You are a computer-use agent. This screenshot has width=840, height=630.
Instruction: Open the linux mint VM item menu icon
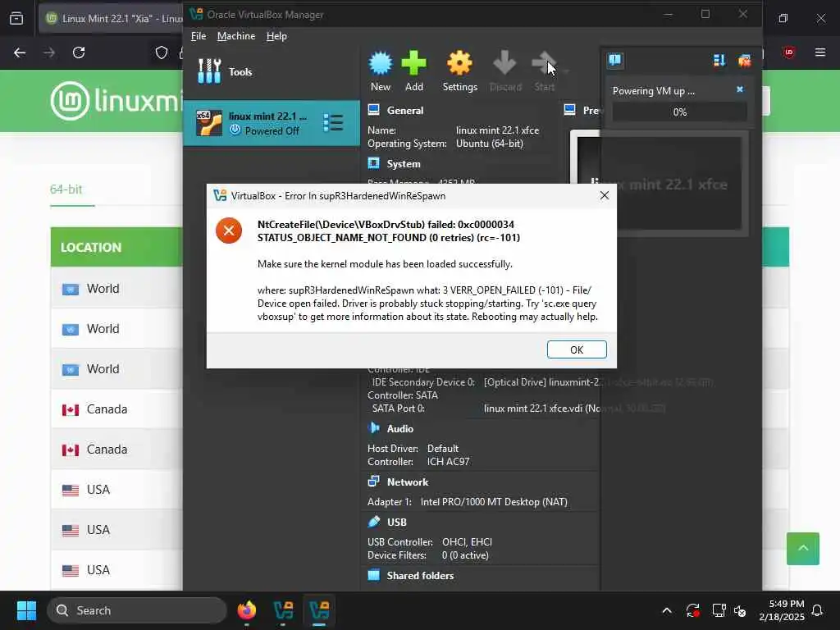point(333,123)
